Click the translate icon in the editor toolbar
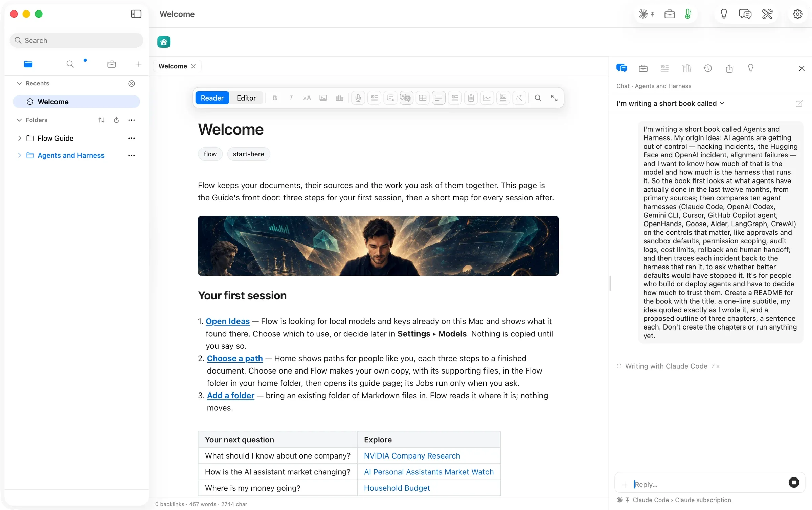Image resolution: width=812 pixels, height=510 pixels. [x=406, y=98]
